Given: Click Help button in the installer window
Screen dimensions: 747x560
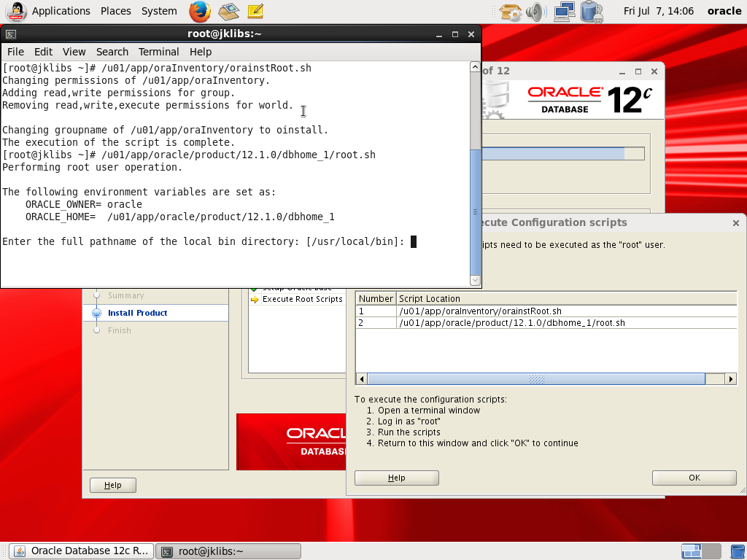Looking at the screenshot, I should point(113,485).
